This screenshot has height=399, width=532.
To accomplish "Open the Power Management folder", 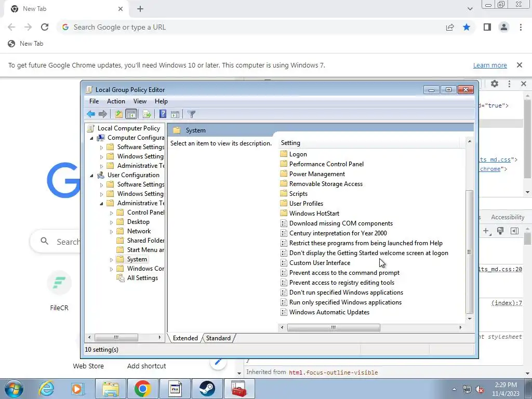I will click(x=317, y=174).
